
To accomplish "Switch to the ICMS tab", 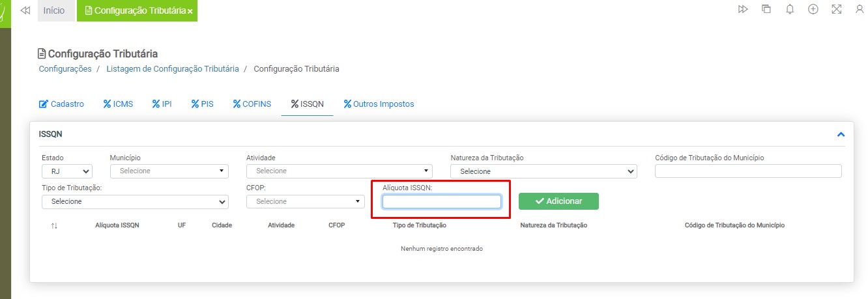I will (118, 104).
